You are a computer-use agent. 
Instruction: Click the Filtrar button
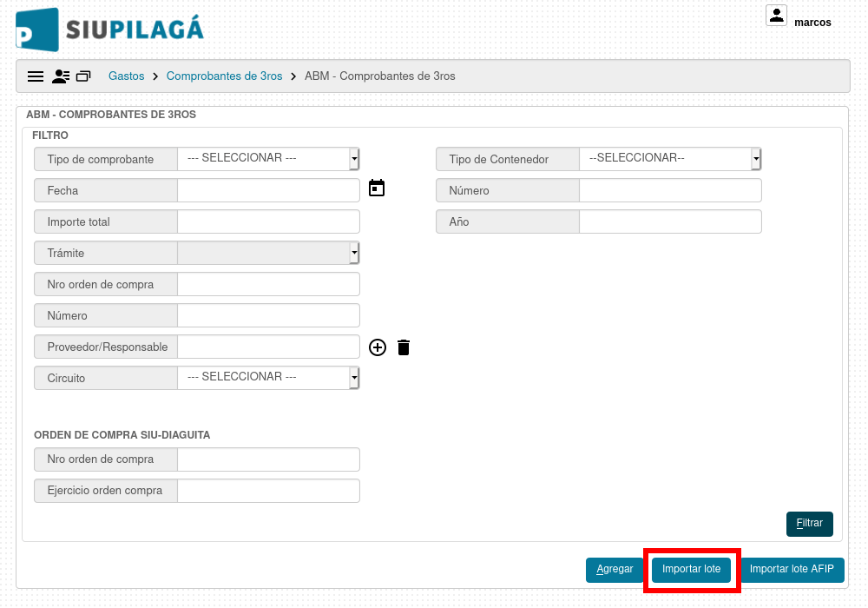[809, 524]
